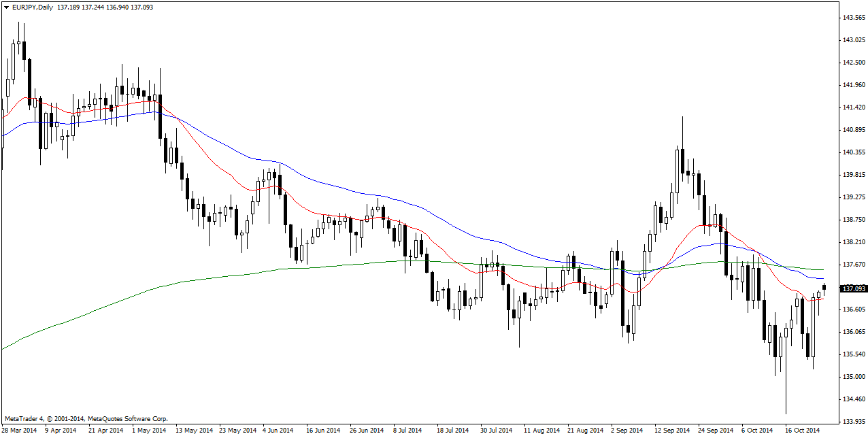The height and width of the screenshot is (436, 868).
Task: Click the 143.565 price scale label
Action: (x=853, y=18)
